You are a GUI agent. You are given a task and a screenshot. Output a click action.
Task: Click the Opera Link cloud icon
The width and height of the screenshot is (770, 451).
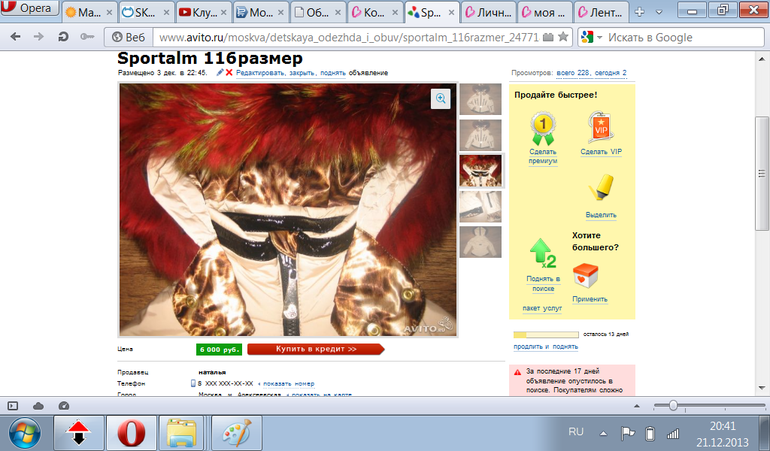38,406
